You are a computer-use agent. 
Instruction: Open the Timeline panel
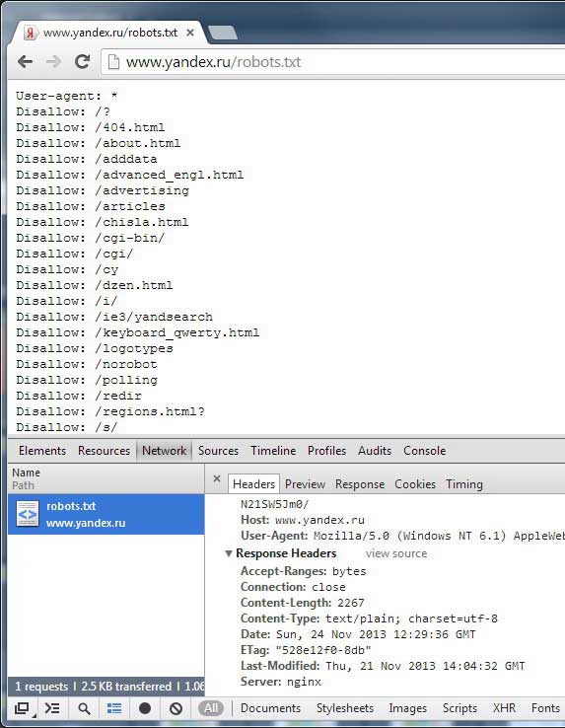(273, 451)
